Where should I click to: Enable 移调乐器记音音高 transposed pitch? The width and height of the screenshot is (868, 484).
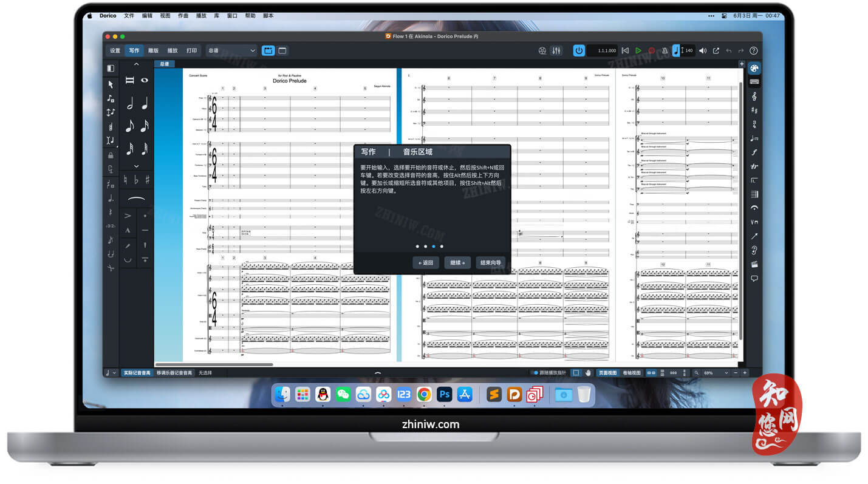[x=174, y=373]
